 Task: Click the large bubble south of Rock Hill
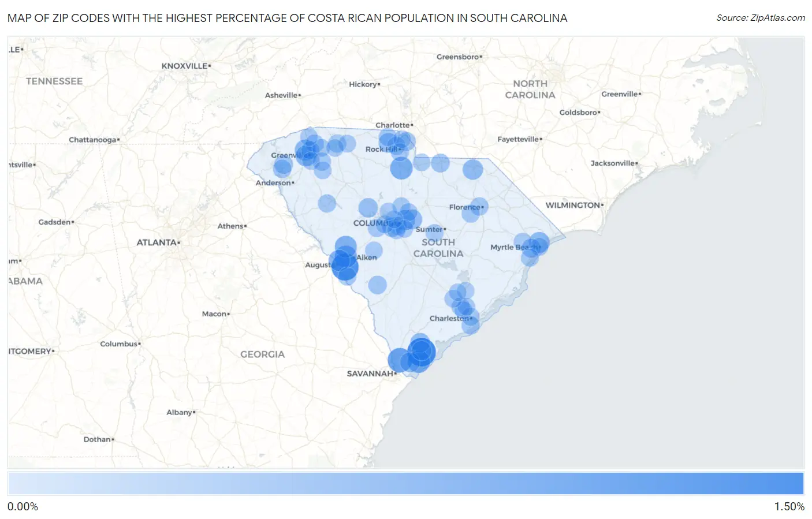tap(401, 168)
